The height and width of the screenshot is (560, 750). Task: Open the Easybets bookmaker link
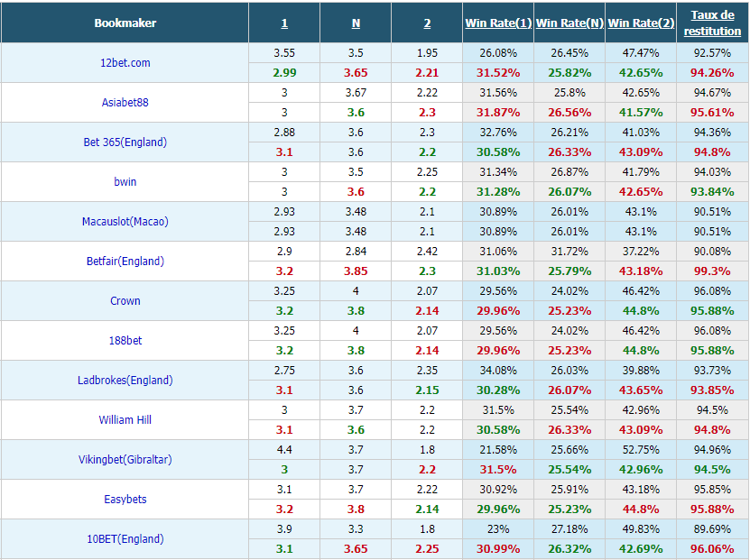[x=125, y=499]
